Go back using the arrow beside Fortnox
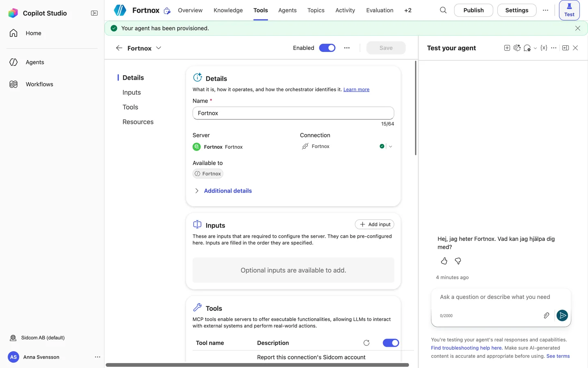 [119, 48]
